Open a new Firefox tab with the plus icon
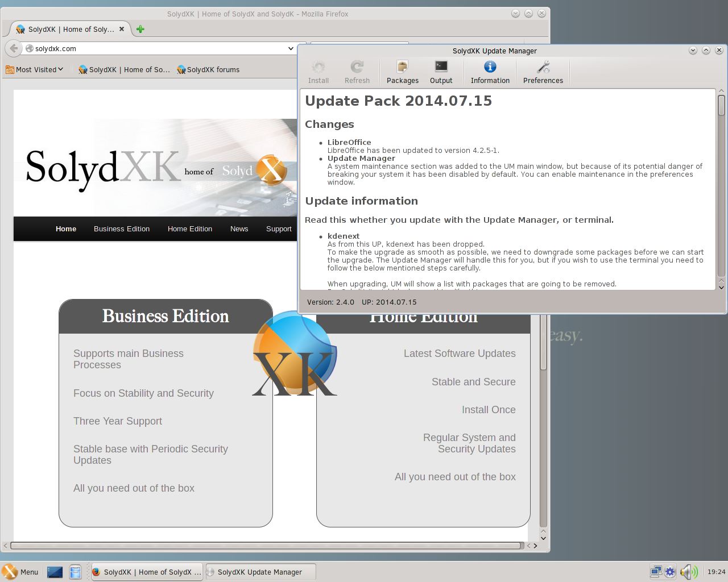Screen dimensions: 728x582 pyautogui.click(x=140, y=29)
